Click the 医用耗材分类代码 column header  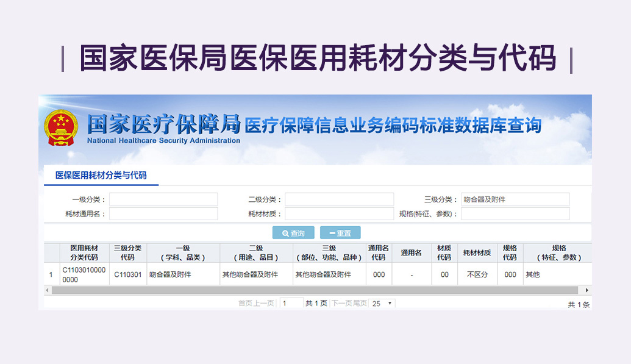click(84, 252)
